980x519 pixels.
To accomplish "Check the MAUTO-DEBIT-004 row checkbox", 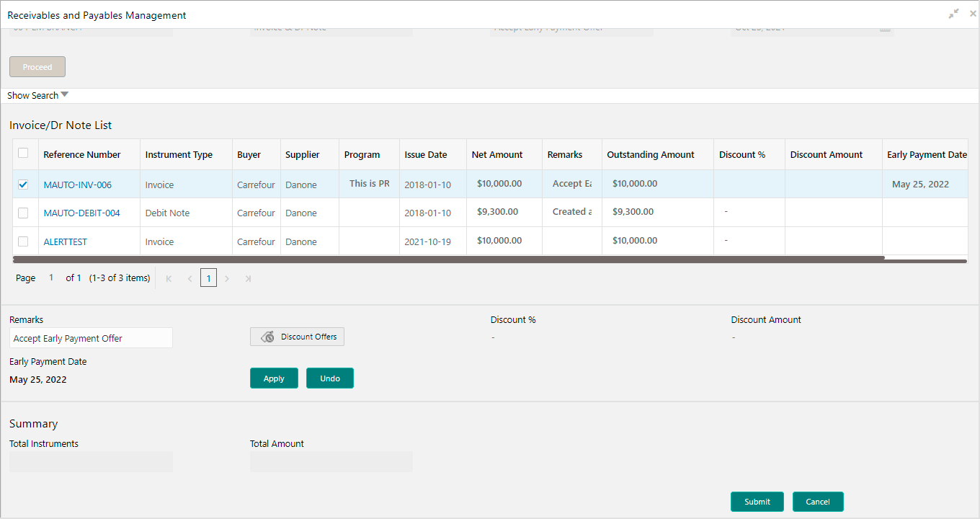I will click(23, 213).
